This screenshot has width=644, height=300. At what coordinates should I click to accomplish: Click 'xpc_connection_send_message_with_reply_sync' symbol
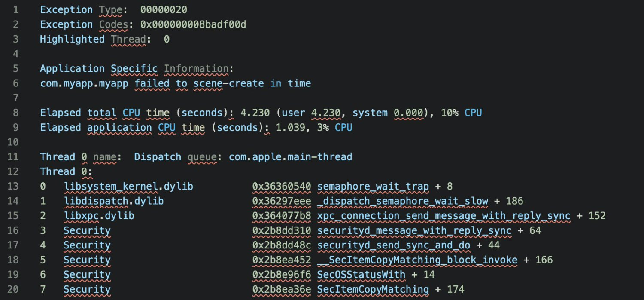point(444,215)
